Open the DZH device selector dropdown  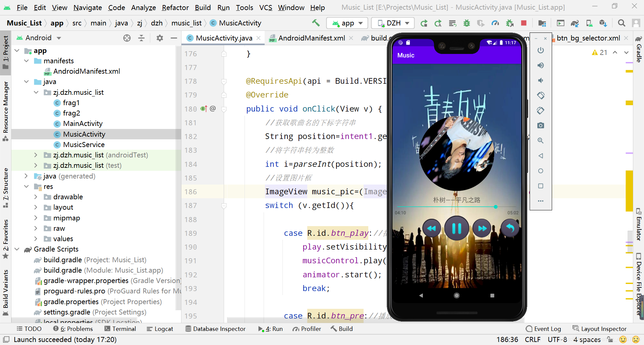(x=393, y=23)
